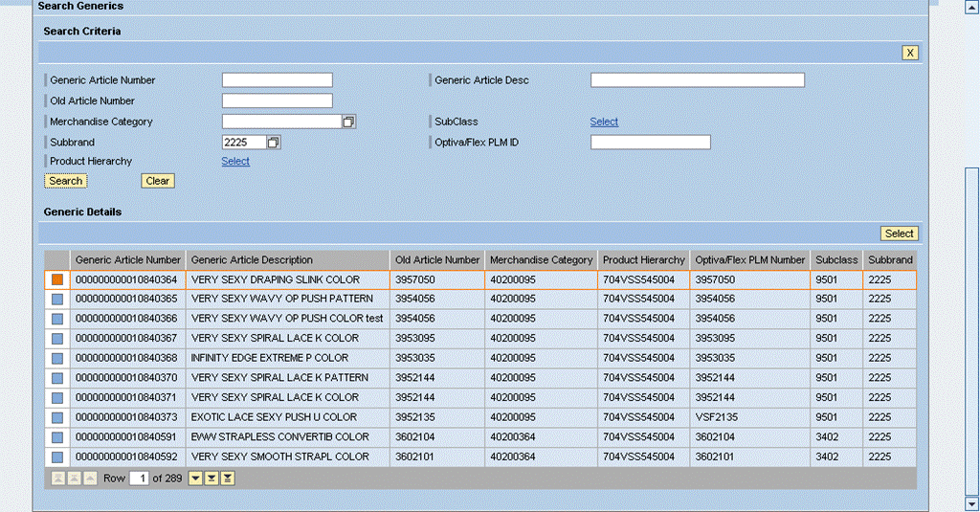Open Merchandise Category value help icon
The image size is (980, 512).
click(348, 122)
